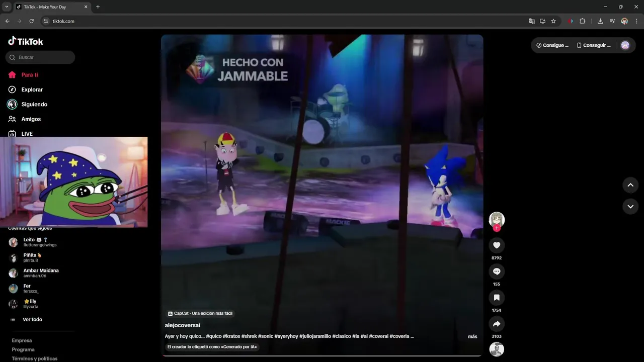
Task: Expand the Programa footer section
Action: 23,349
